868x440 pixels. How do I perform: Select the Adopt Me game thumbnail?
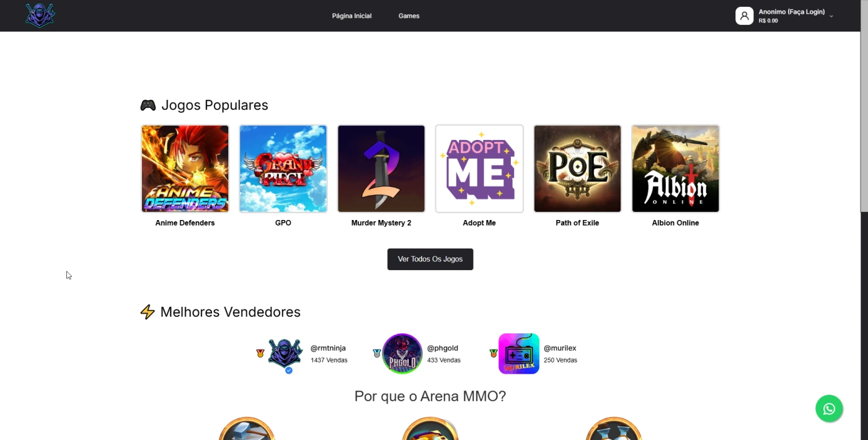[x=479, y=169]
